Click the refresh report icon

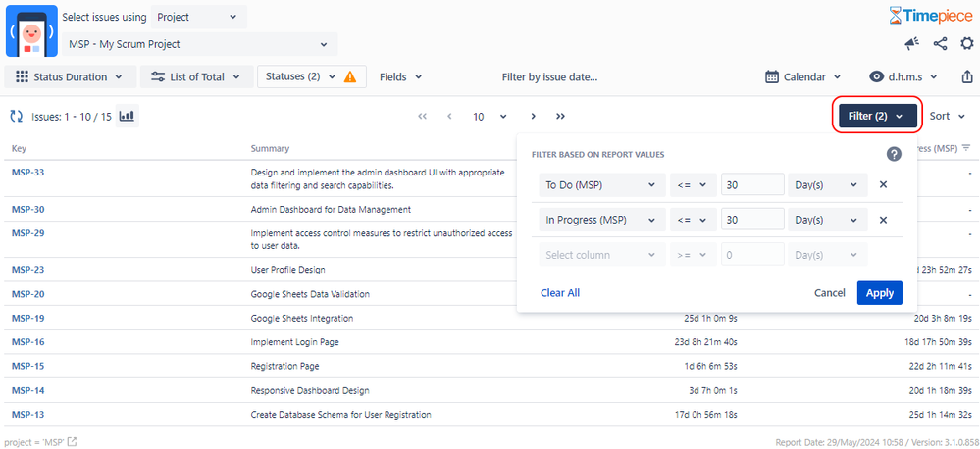(x=17, y=116)
